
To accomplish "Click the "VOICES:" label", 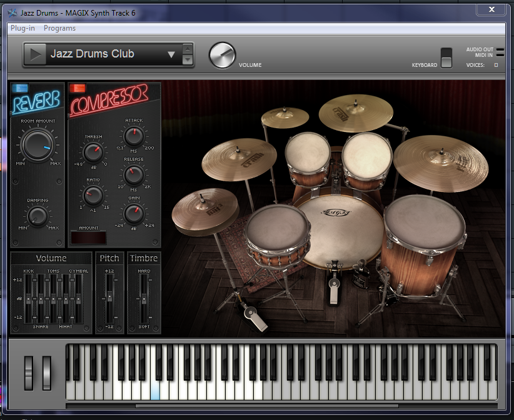I will point(475,65).
